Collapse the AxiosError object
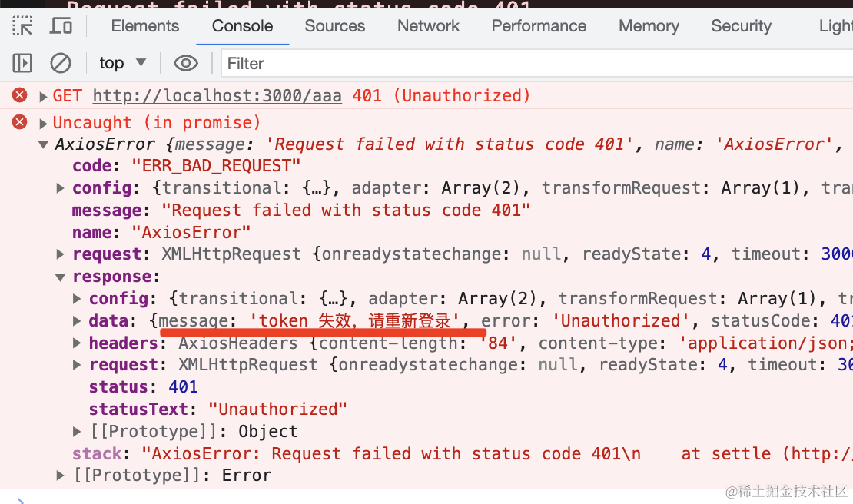 coord(43,144)
